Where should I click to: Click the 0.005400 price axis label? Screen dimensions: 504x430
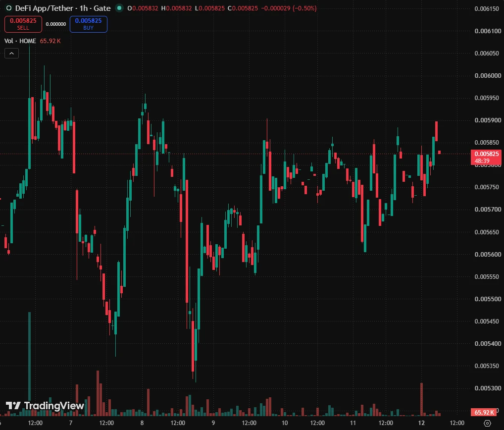(x=488, y=344)
